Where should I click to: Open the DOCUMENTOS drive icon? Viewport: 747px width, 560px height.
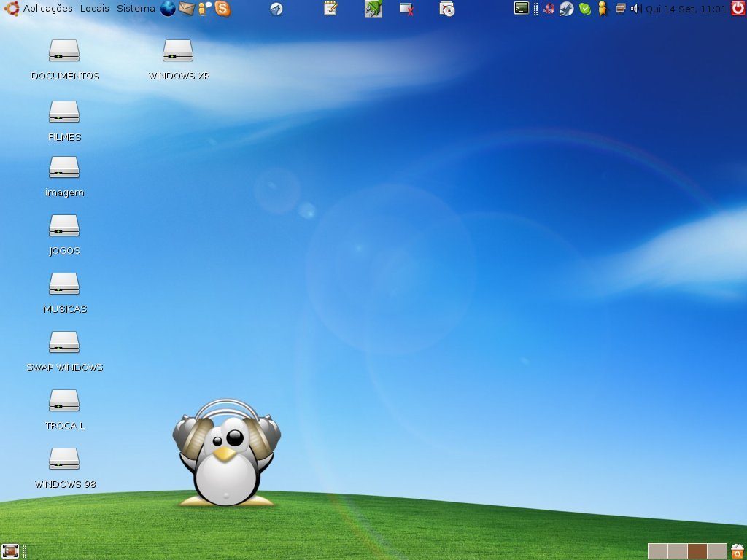coord(64,50)
